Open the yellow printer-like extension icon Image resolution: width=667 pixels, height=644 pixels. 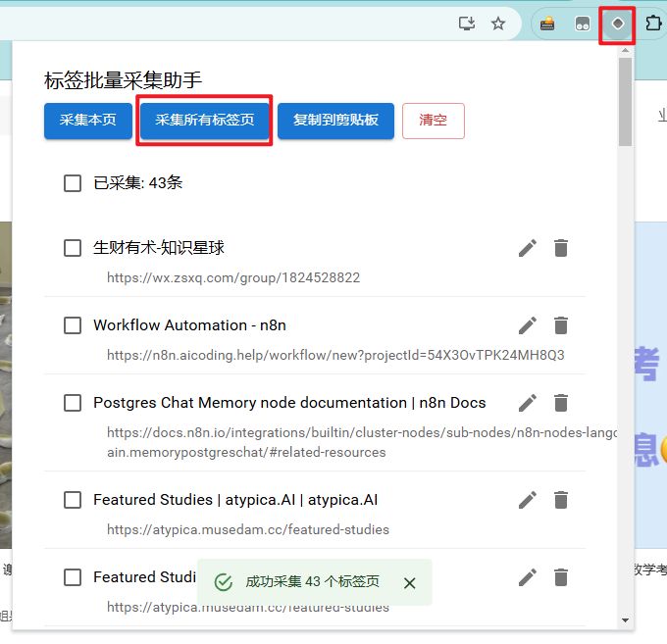(547, 24)
